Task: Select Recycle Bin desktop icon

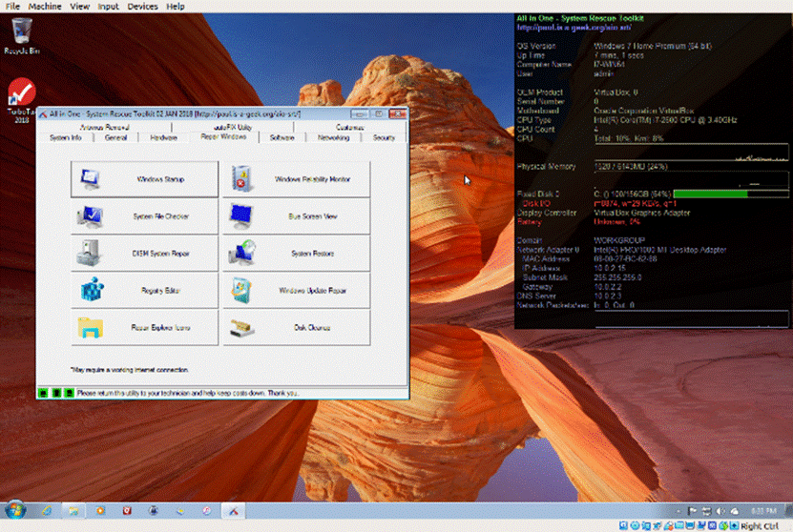Action: click(x=21, y=36)
